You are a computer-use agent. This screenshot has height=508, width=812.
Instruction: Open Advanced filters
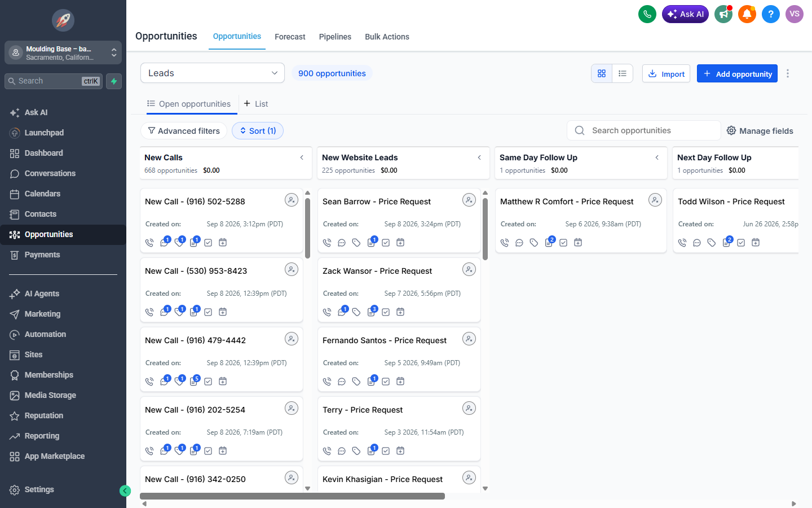[x=184, y=131]
